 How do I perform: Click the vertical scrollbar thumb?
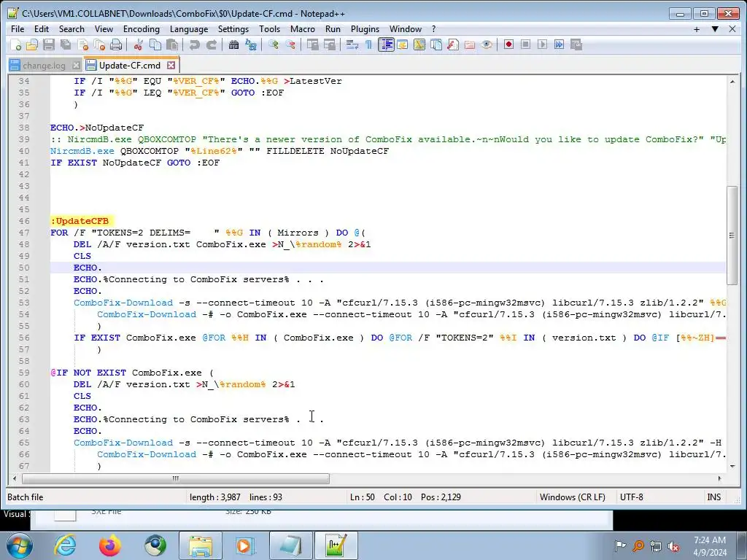[732, 236]
